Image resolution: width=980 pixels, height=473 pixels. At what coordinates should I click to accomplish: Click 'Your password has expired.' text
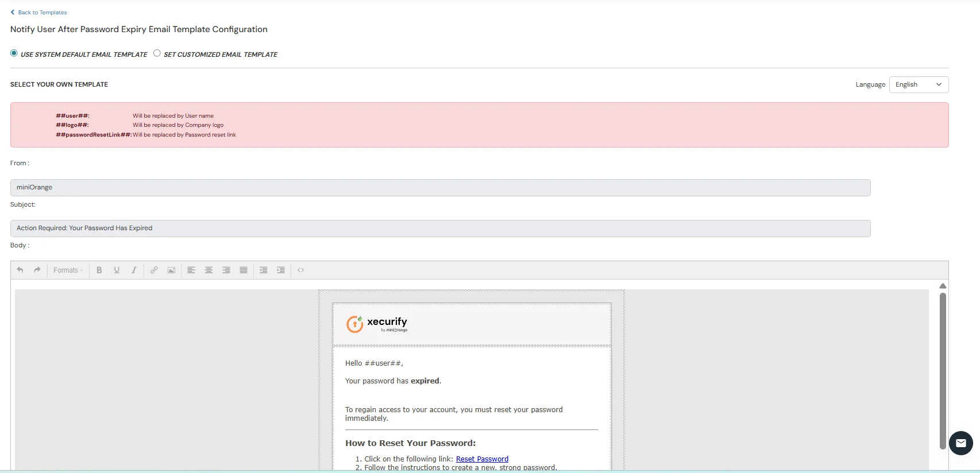click(393, 381)
